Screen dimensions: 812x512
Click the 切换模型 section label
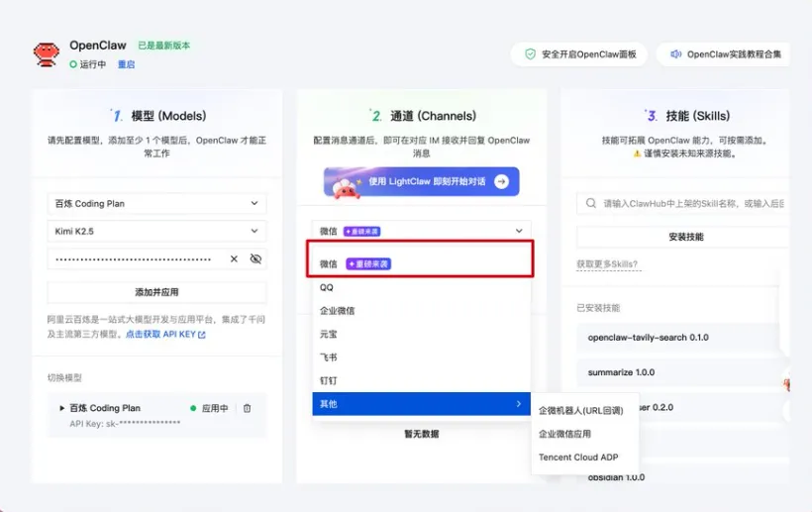coord(64,378)
